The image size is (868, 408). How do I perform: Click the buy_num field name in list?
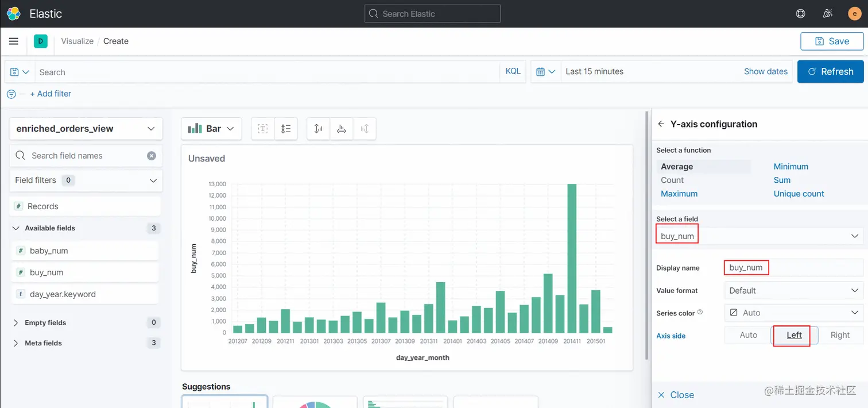point(46,272)
